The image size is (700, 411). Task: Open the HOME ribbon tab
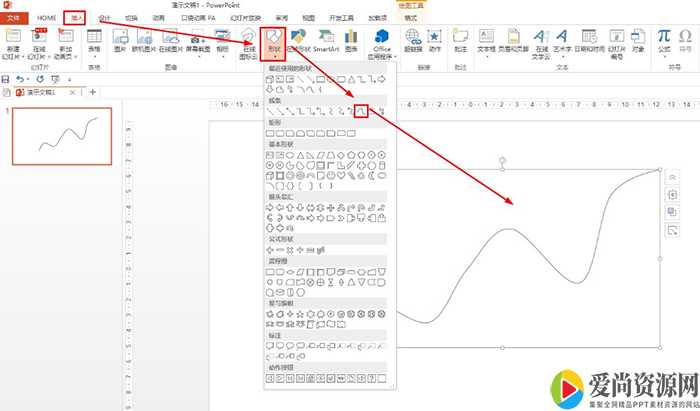pos(46,18)
